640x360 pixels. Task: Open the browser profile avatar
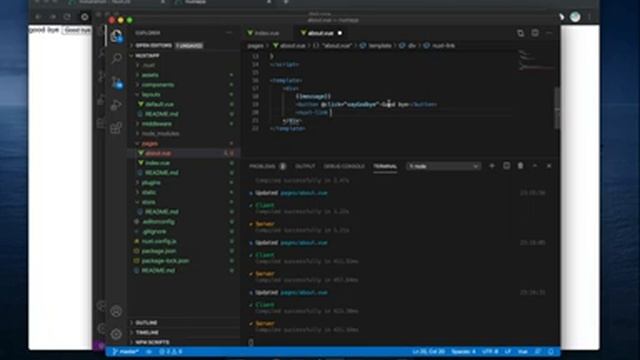tap(575, 17)
